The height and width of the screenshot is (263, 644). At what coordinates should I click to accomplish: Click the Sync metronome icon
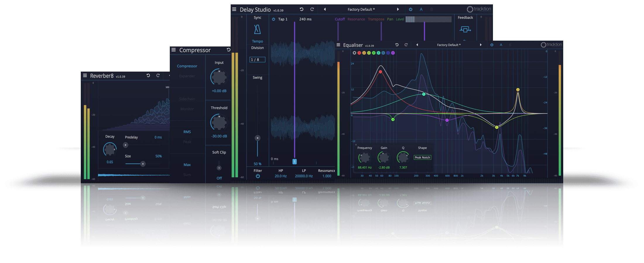point(257,29)
